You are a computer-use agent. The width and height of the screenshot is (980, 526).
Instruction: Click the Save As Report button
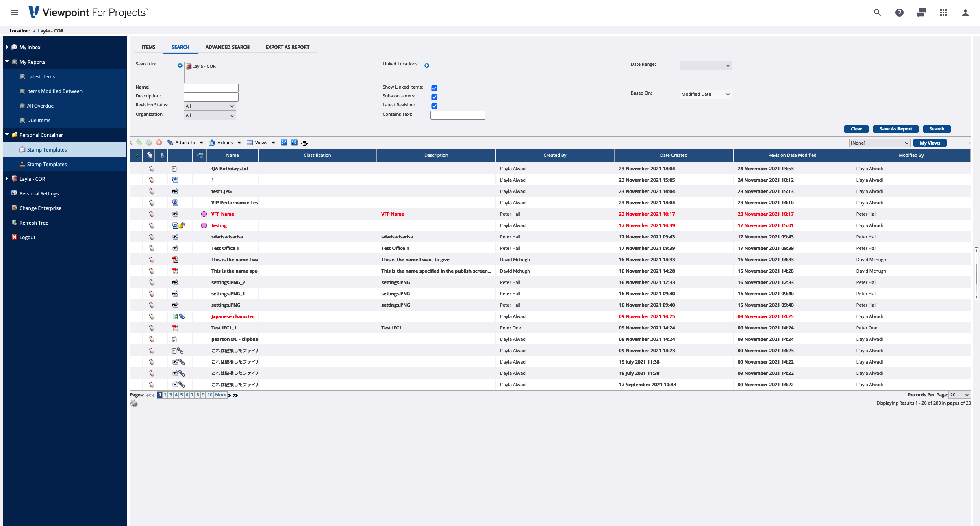point(895,129)
